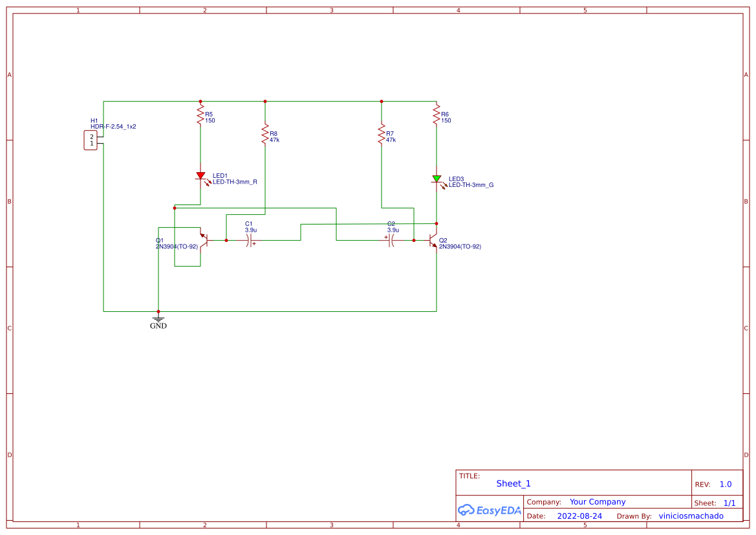Select capacitor C2 3.9u symbol
The height and width of the screenshot is (535, 756).
(x=391, y=240)
